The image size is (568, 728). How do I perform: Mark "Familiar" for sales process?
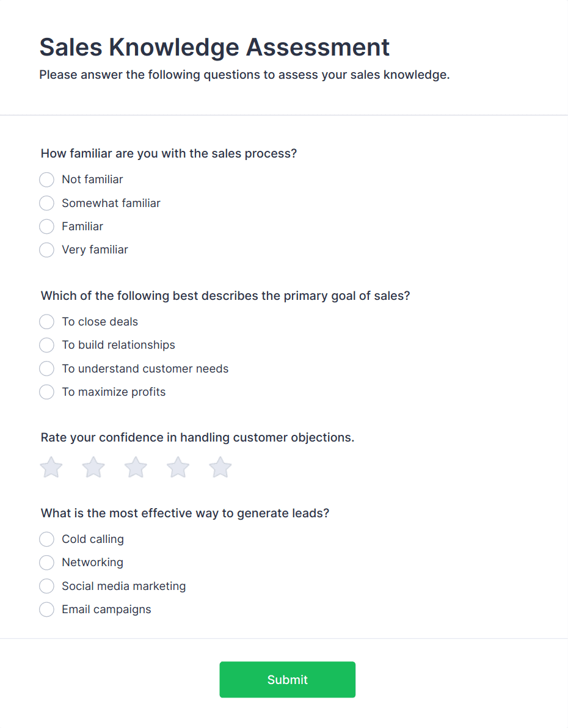click(47, 227)
